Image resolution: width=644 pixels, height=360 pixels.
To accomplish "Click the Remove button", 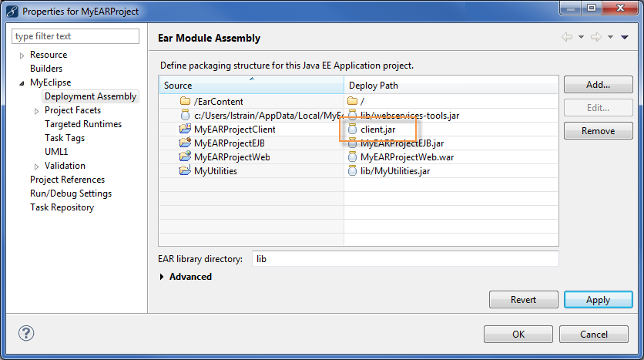I will [x=598, y=131].
